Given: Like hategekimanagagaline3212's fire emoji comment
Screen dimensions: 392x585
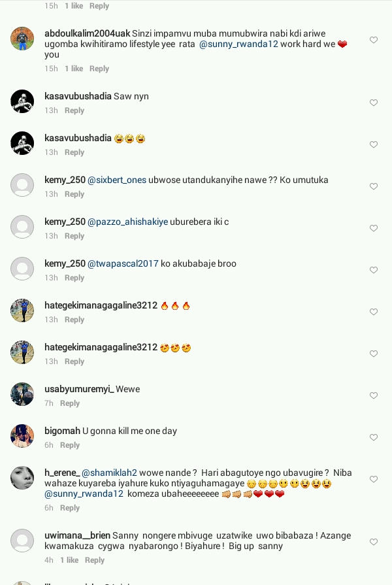Looking at the screenshot, I should point(373,312).
